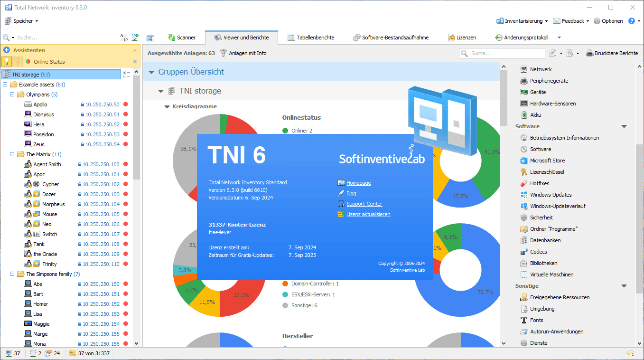Click Lizenz aktualisieren link

pyautogui.click(x=368, y=214)
